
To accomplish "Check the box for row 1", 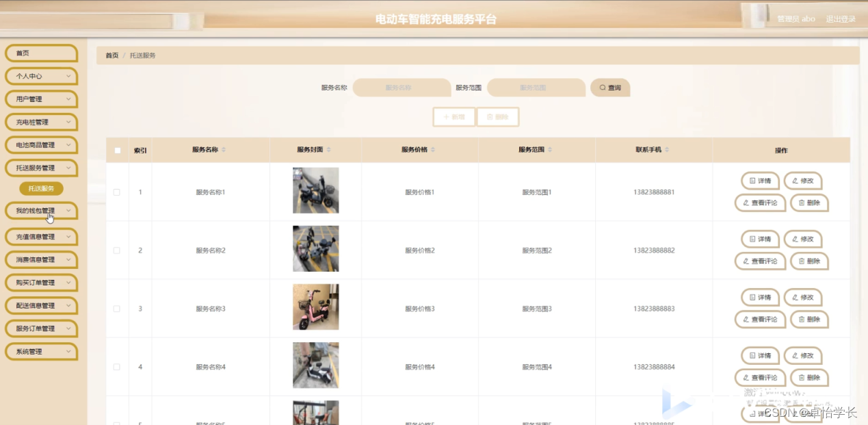I will (x=117, y=192).
